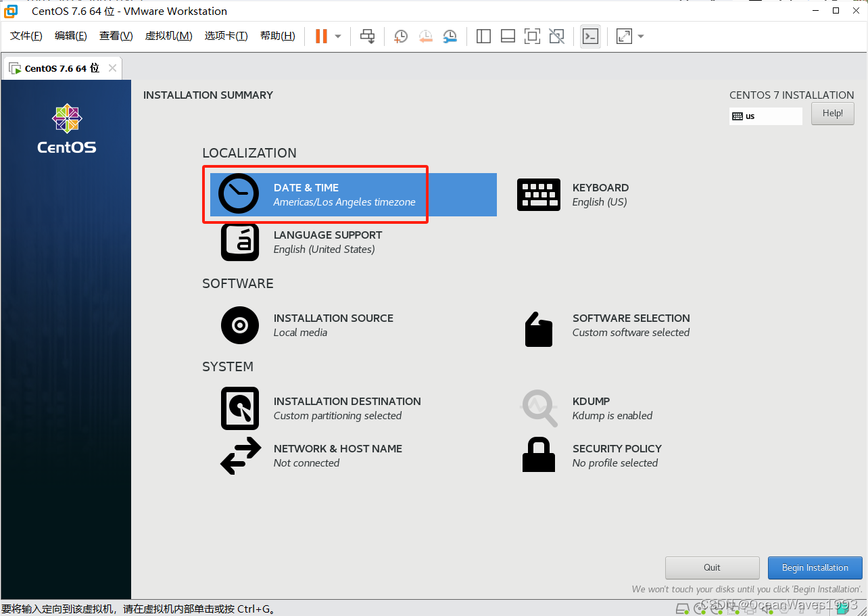Click the 'Custom software selected' text
The height and width of the screenshot is (616, 868).
631,333
